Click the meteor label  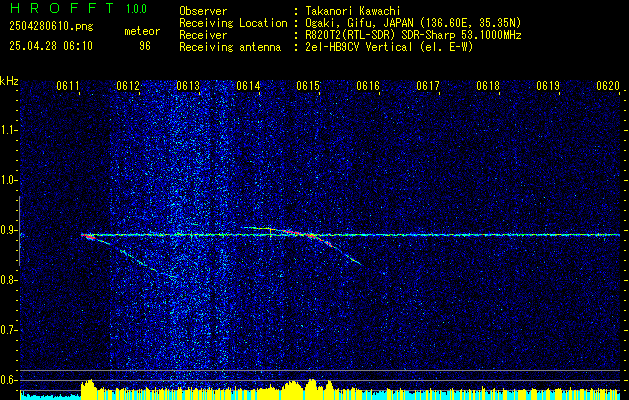(142, 31)
